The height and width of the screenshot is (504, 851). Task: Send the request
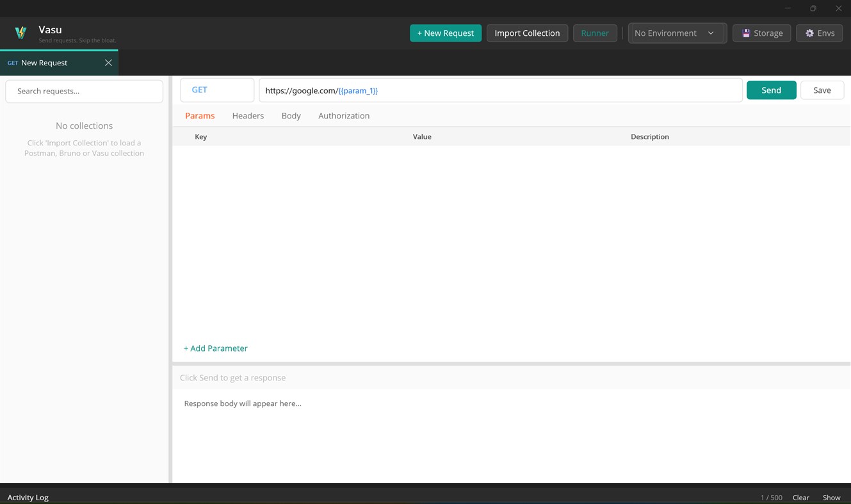(x=771, y=90)
